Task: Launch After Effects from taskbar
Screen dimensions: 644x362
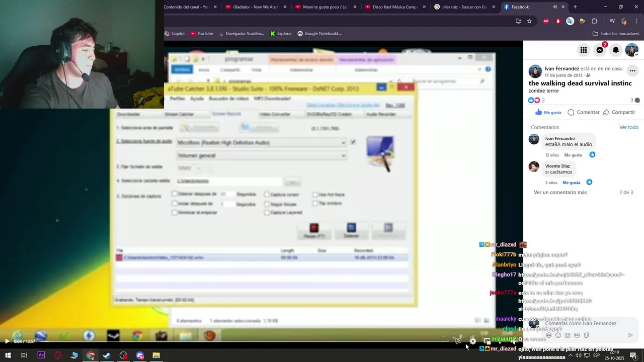Action: coord(41,355)
